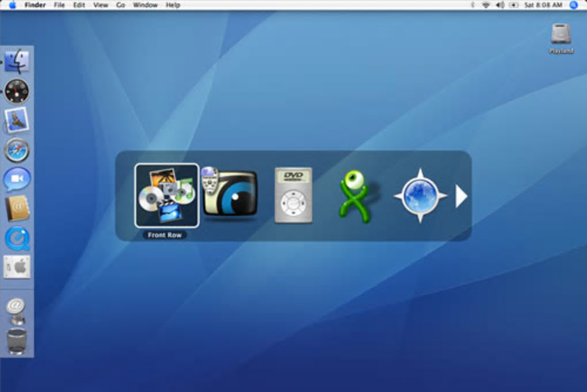
Task: Open the Go menu
Action: tap(120, 5)
